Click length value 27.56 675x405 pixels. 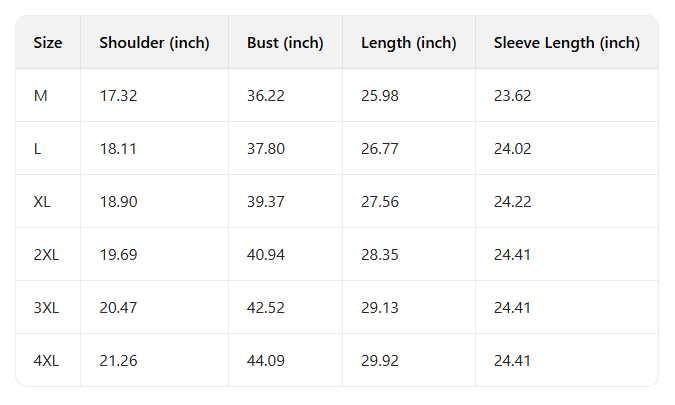(x=379, y=202)
